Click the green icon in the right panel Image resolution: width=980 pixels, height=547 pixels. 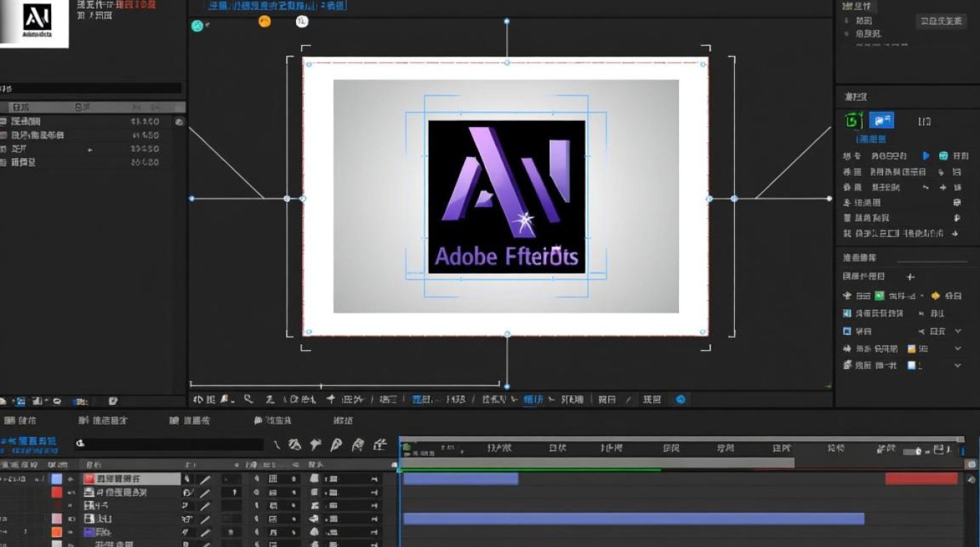[853, 120]
